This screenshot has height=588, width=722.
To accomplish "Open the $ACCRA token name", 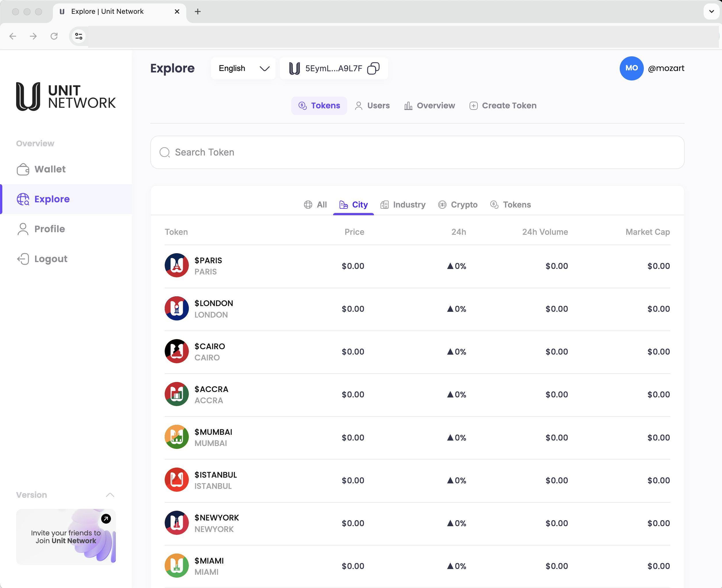I will click(x=211, y=389).
